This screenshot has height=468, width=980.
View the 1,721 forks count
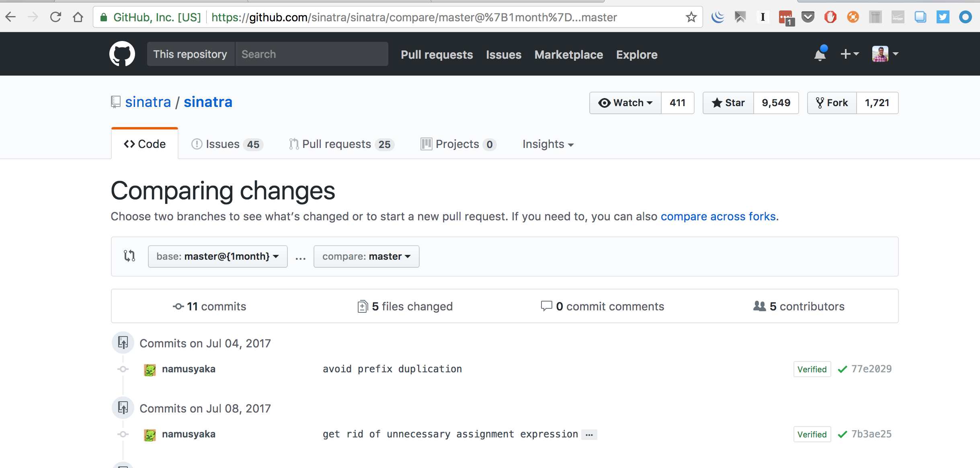pos(877,103)
